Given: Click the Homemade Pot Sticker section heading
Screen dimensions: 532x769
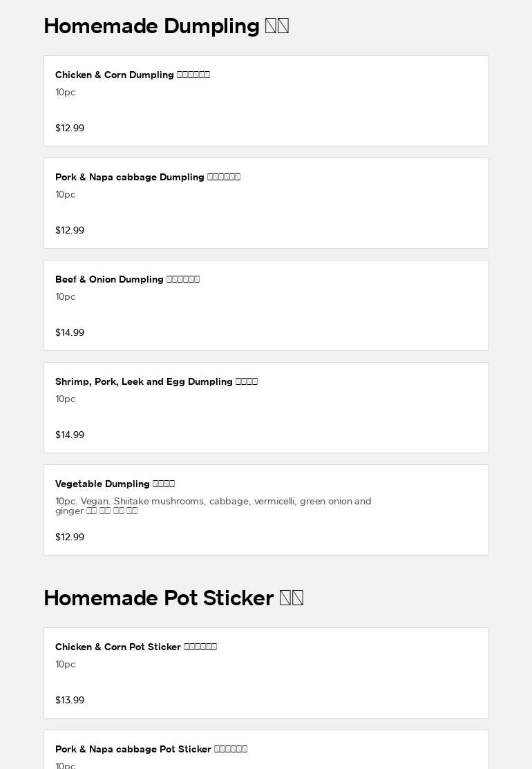Looking at the screenshot, I should (173, 598).
